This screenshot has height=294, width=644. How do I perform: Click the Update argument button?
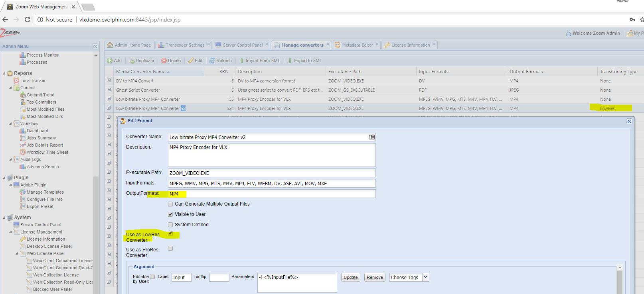351,277
